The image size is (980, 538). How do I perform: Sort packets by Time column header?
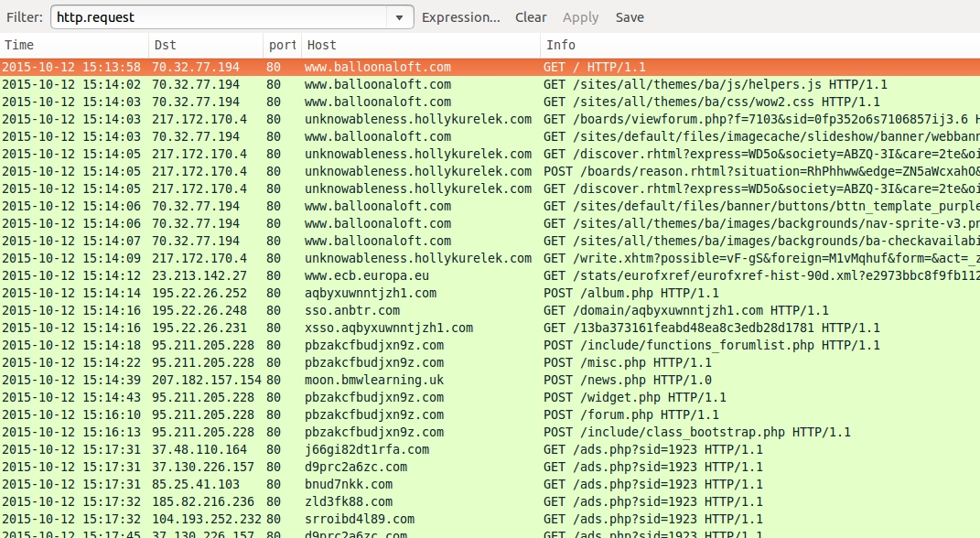click(x=73, y=45)
